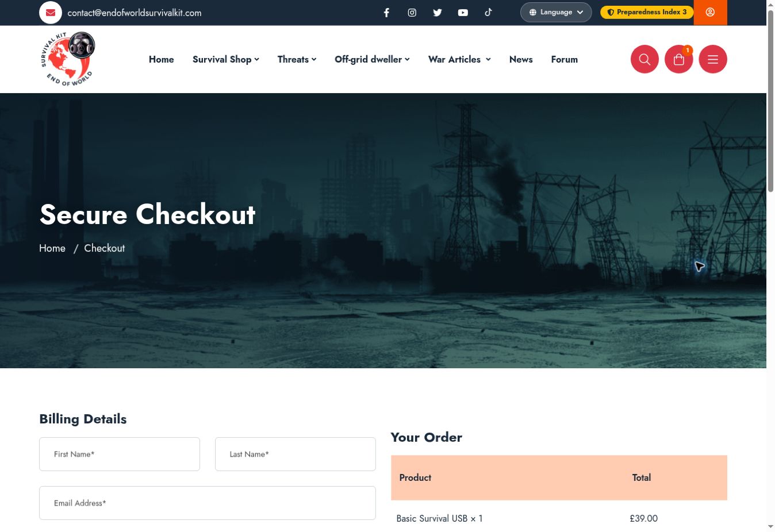The image size is (775, 532).
Task: Expand the Language dropdown
Action: 556,12
